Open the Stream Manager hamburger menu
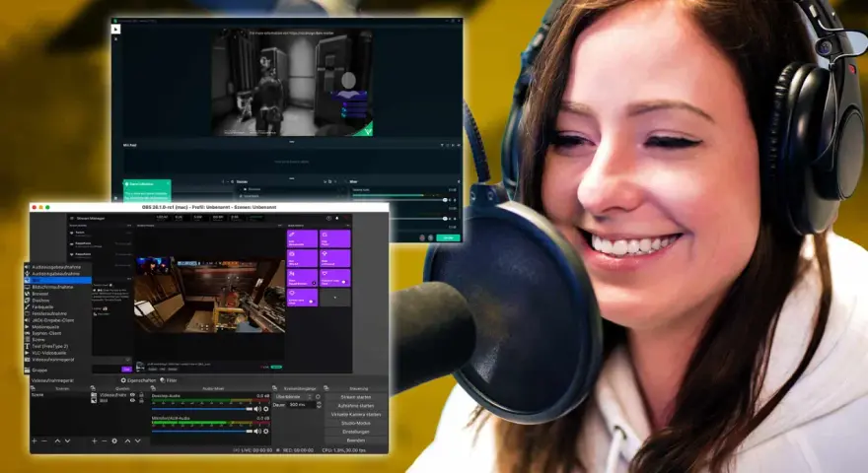Image resolution: width=868 pixels, height=473 pixels. click(72, 218)
